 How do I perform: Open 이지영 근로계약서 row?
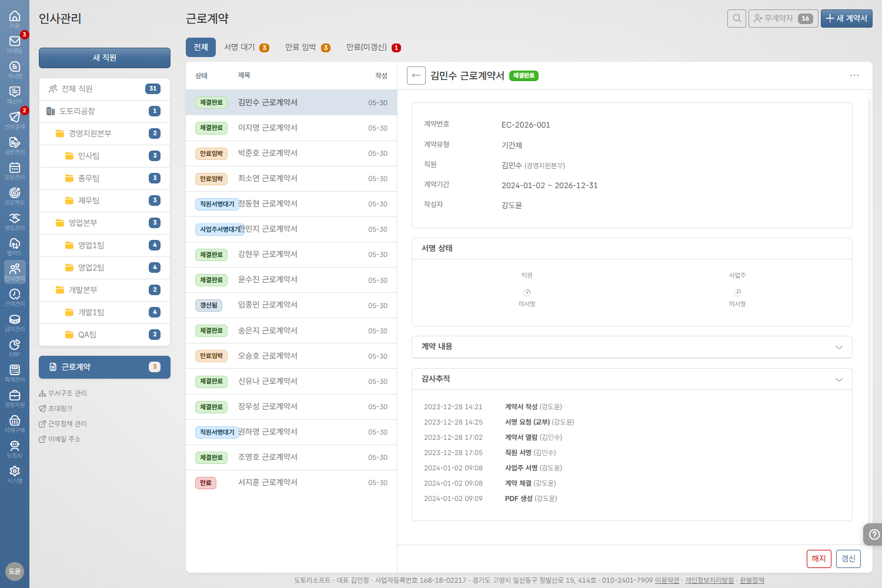(291, 128)
